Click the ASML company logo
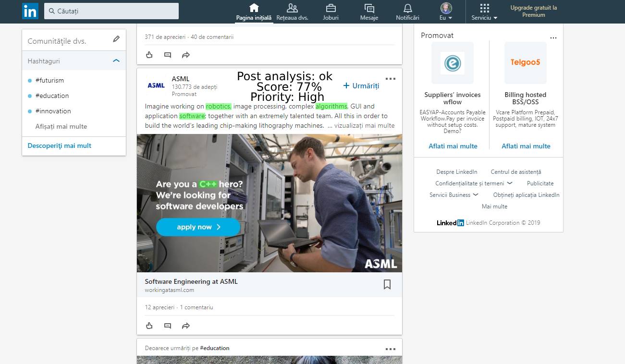This screenshot has width=625, height=364. (156, 85)
